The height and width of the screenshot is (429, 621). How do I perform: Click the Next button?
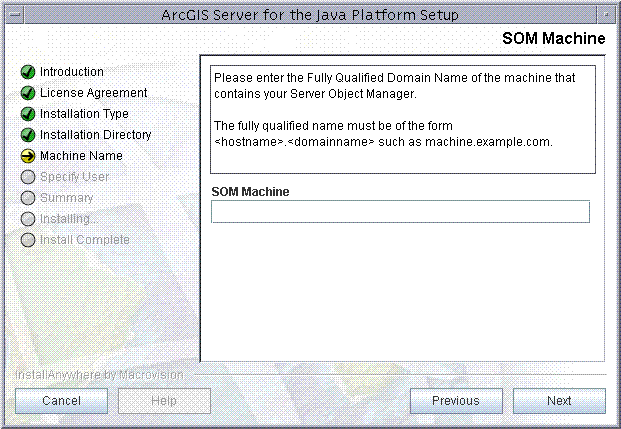coord(559,401)
